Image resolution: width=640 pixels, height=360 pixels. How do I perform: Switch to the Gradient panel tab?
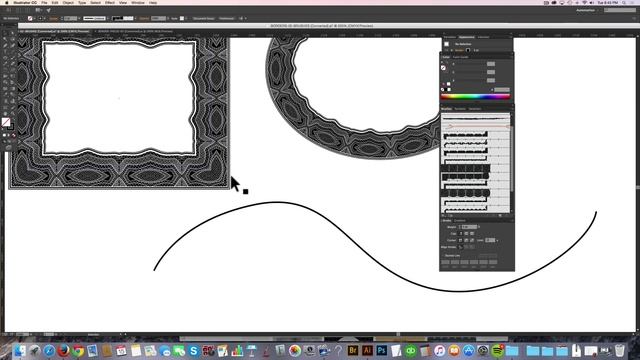tap(460, 221)
